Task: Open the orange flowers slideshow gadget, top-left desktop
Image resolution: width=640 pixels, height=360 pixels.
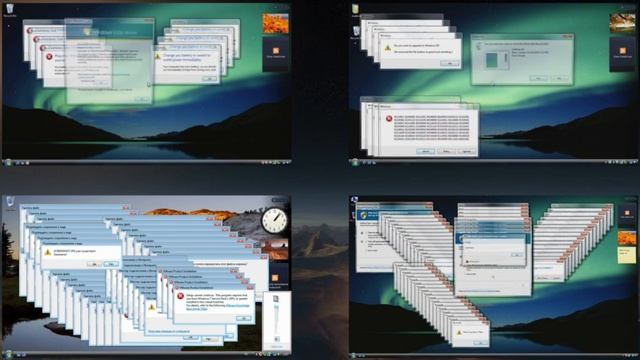Action: [276, 23]
